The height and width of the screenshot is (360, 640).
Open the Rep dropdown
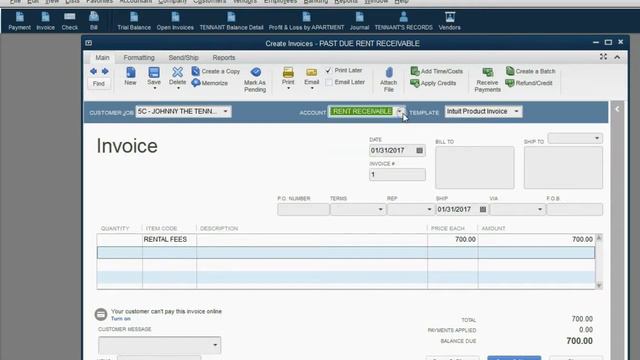pyautogui.click(x=429, y=209)
